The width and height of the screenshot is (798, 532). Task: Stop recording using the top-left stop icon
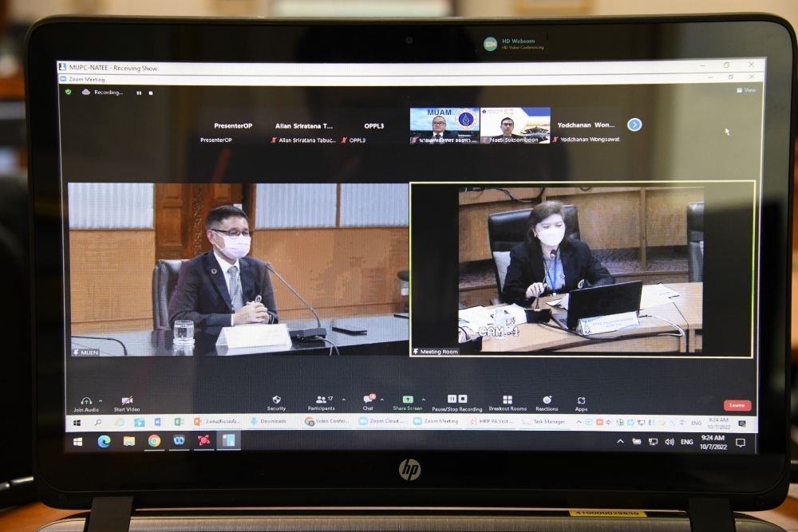(151, 93)
